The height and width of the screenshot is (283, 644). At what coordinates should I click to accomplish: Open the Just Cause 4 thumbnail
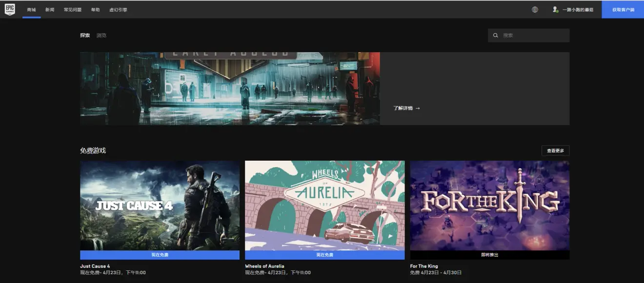[160, 206]
